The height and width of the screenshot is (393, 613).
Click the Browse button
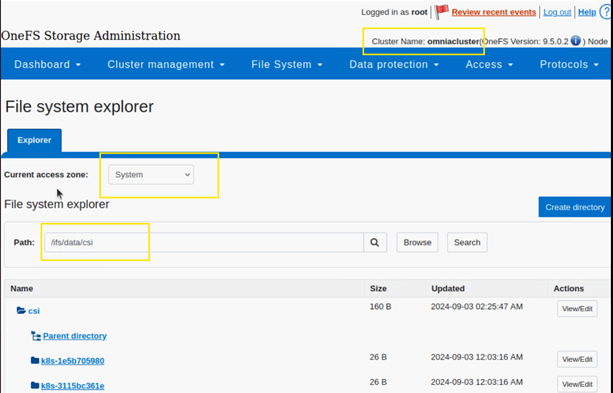(417, 242)
